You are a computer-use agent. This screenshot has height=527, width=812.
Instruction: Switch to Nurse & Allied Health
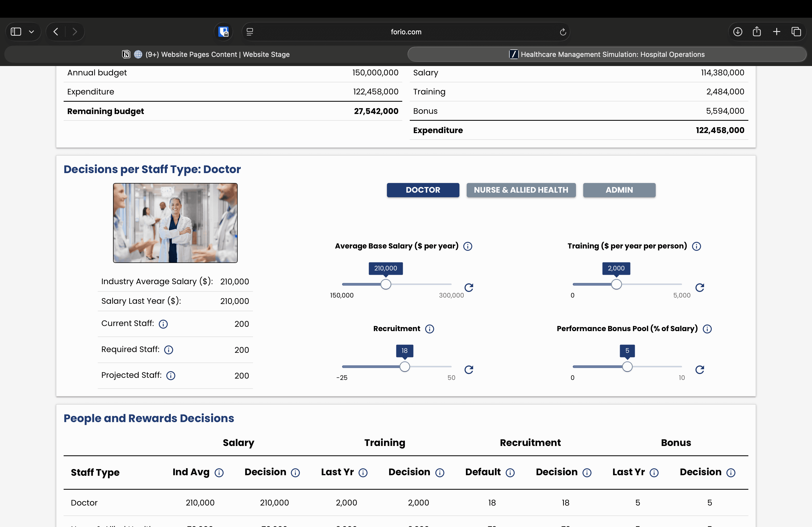521,190
